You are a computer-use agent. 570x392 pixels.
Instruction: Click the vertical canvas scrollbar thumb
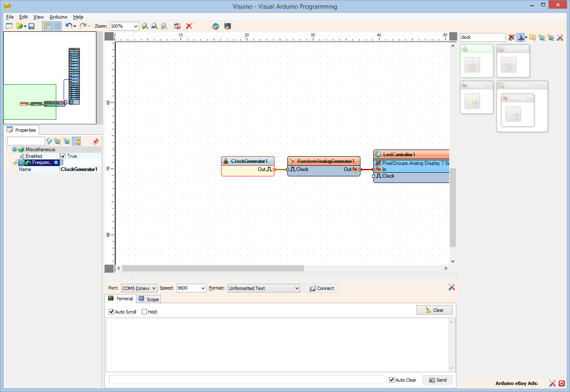[453, 207]
